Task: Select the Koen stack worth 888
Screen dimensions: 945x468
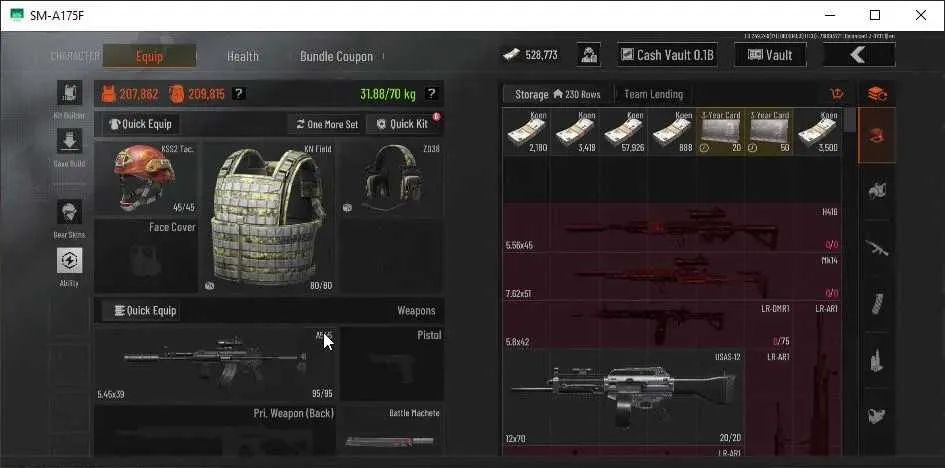Action: point(672,131)
